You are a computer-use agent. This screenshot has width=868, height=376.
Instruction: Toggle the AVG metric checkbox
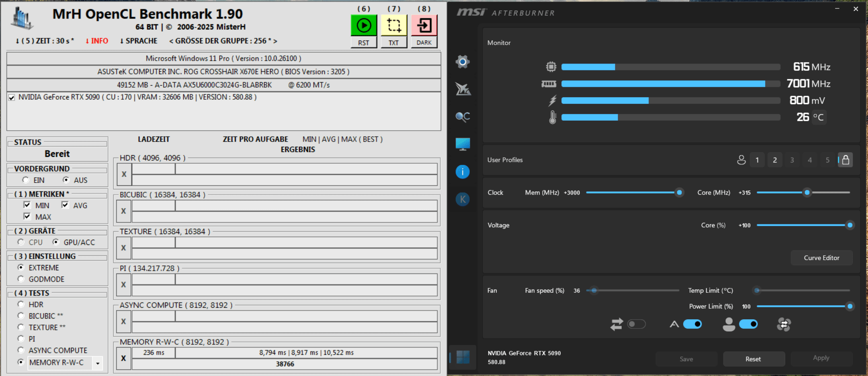65,205
